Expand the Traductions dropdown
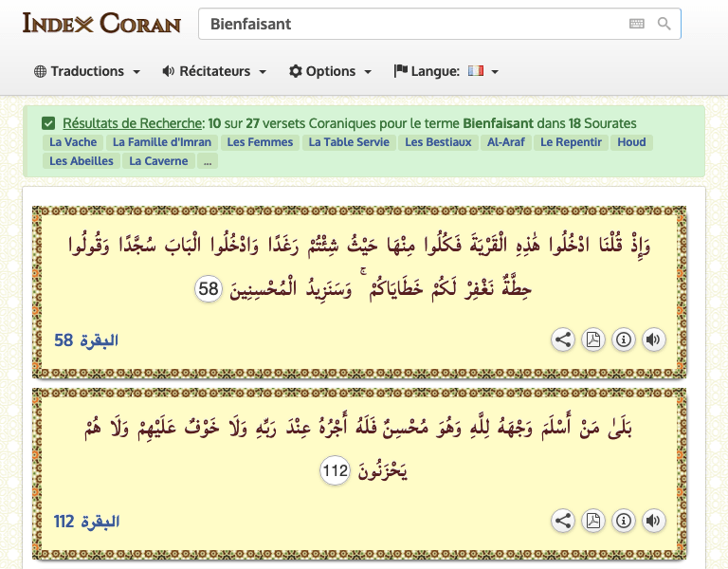728x569 pixels. [87, 71]
